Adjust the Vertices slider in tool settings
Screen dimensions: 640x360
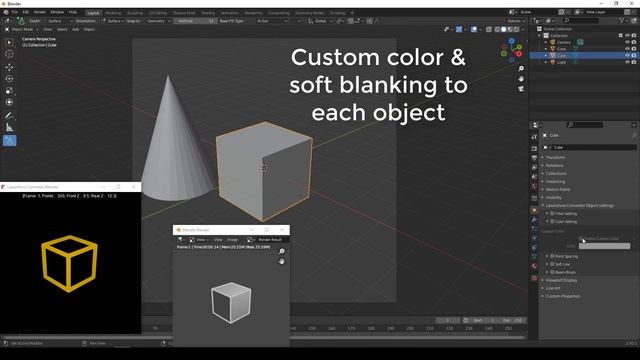(195, 21)
